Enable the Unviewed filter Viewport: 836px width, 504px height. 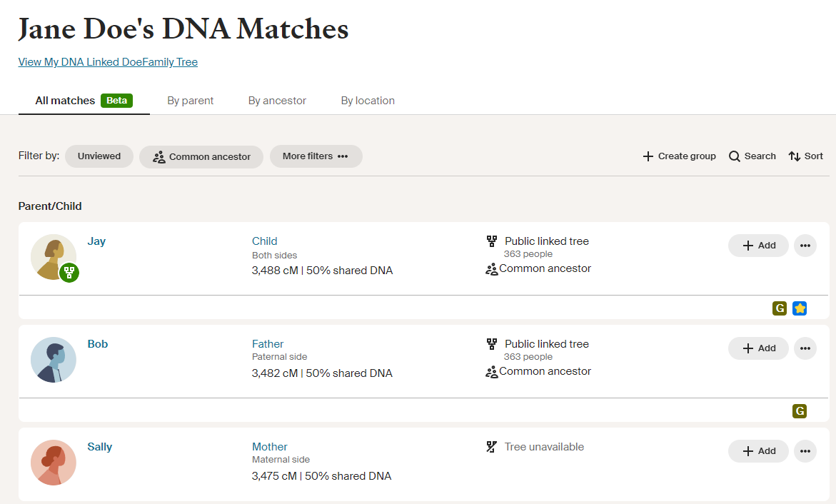pos(99,156)
